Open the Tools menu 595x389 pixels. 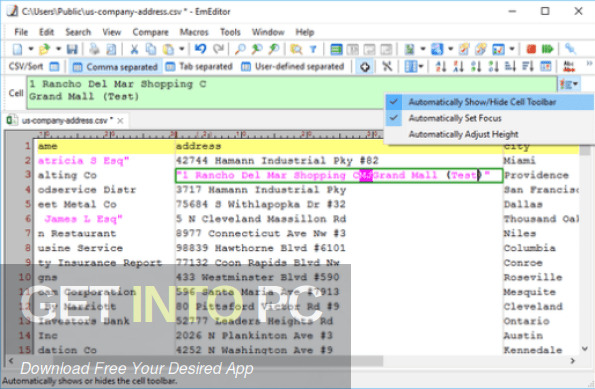[230, 32]
